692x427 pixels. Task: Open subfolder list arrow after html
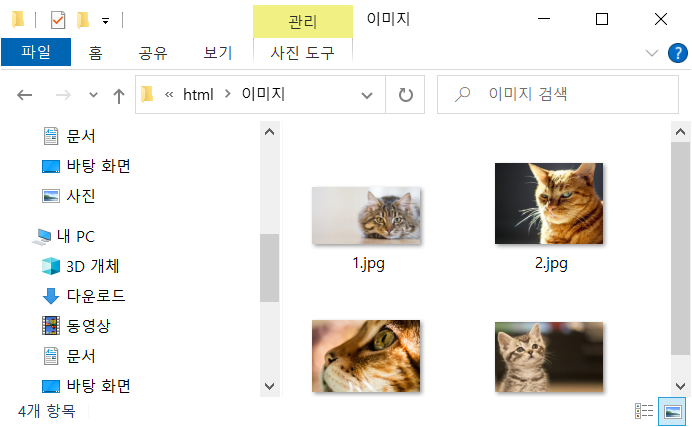click(228, 94)
